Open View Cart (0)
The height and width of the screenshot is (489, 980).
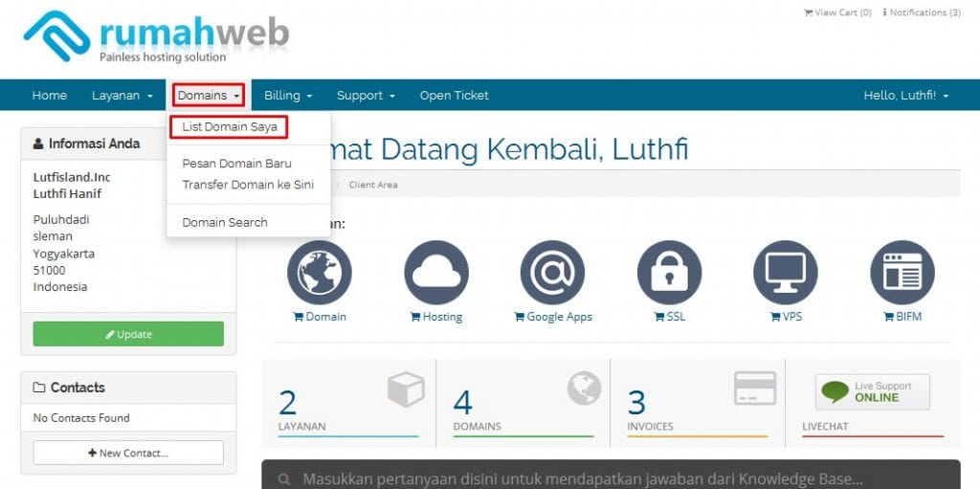pyautogui.click(x=837, y=12)
